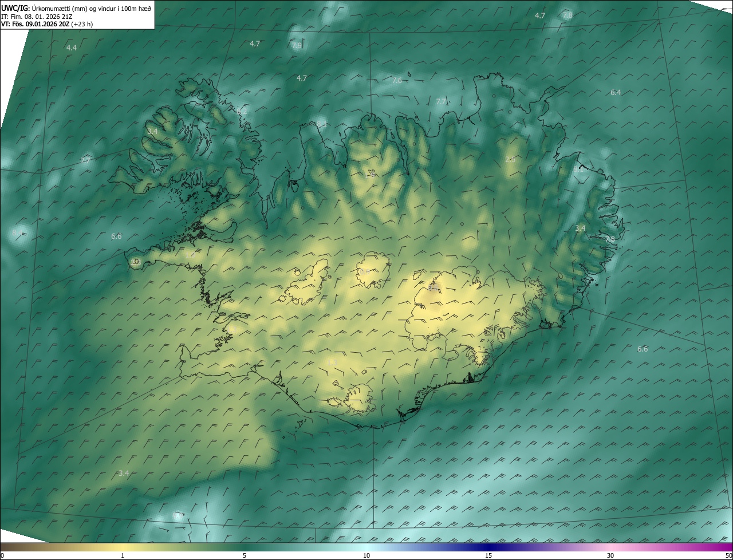Image resolution: width=733 pixels, height=560 pixels.
Task: Click the 10 tick on the color scale
Action: [366, 555]
